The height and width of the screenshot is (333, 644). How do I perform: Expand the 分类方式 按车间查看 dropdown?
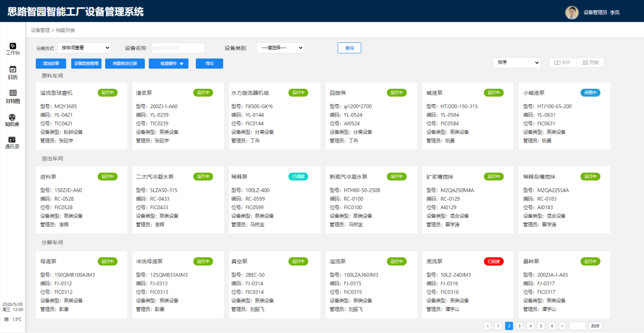84,48
